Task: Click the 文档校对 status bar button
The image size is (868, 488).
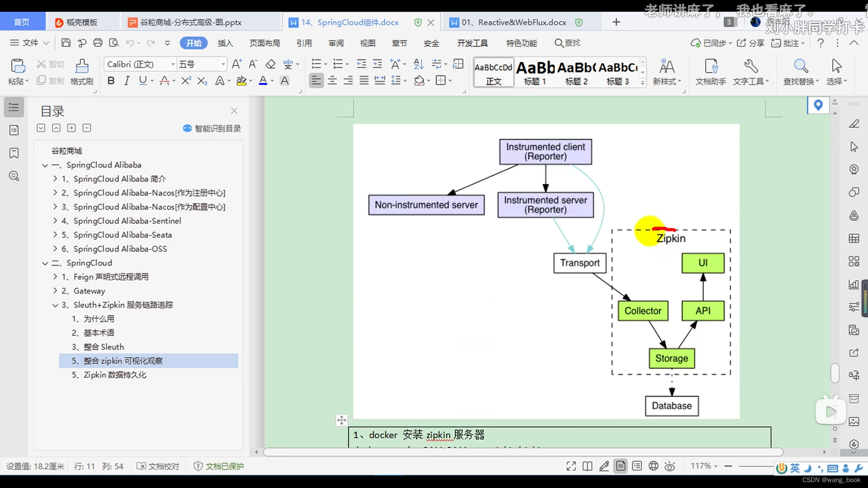Action: [158, 466]
